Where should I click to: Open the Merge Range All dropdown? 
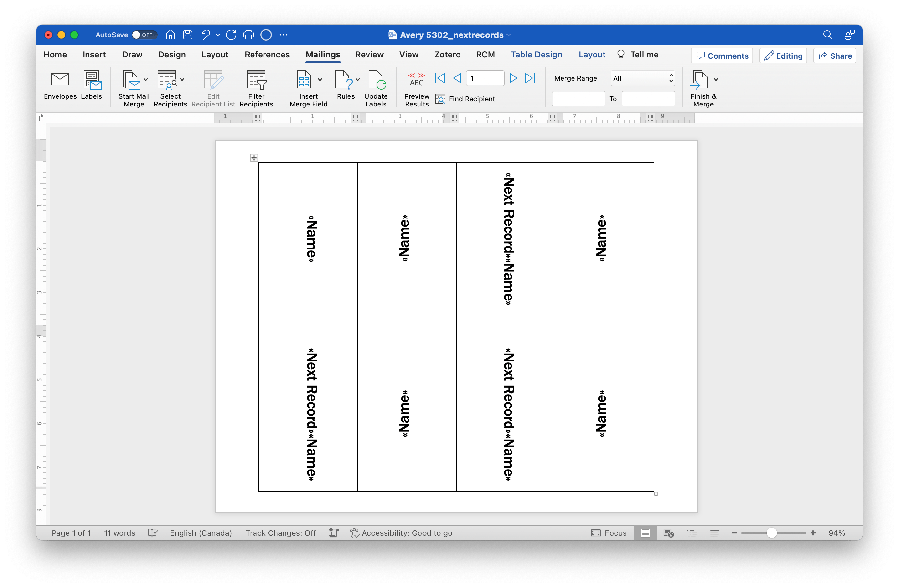pos(643,78)
